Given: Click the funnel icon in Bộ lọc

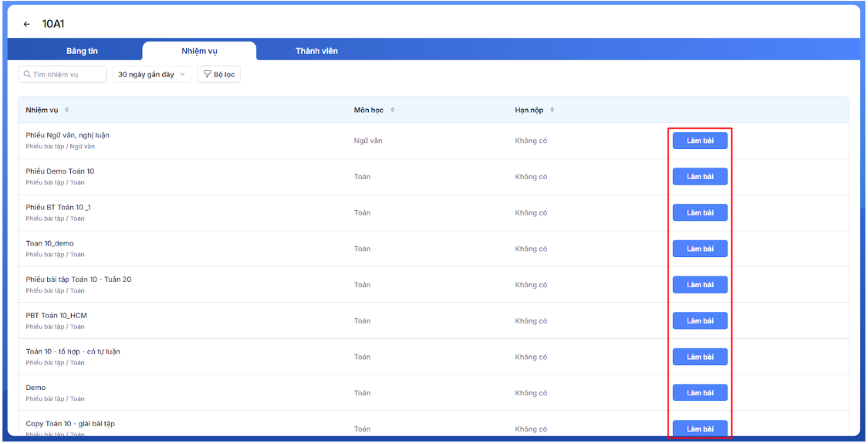Looking at the screenshot, I should pyautogui.click(x=208, y=75).
